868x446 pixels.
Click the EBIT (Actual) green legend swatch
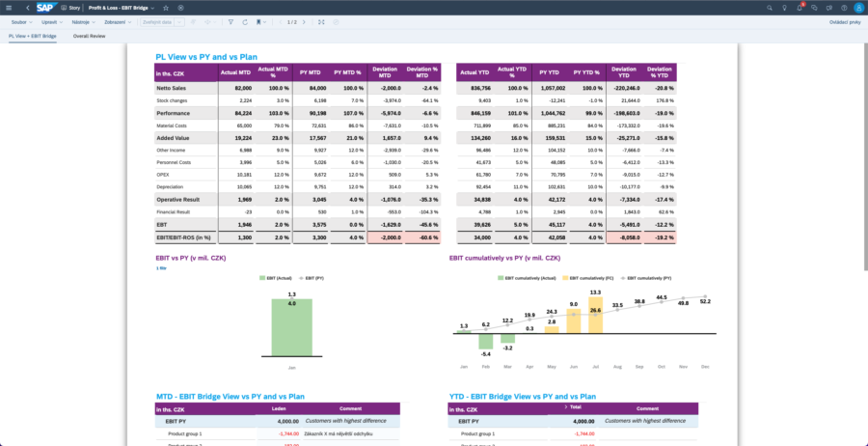(260, 277)
